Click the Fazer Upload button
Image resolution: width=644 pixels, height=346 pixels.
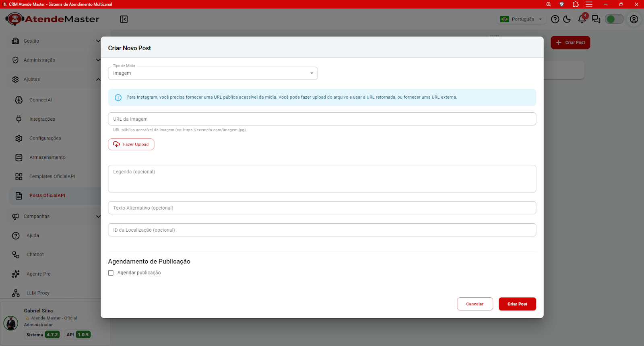(131, 144)
